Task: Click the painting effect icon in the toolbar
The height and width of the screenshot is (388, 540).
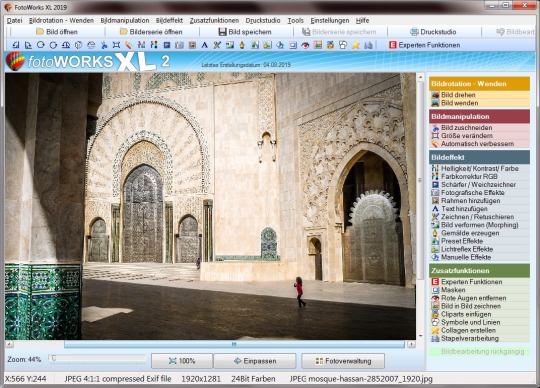Action: click(242, 45)
